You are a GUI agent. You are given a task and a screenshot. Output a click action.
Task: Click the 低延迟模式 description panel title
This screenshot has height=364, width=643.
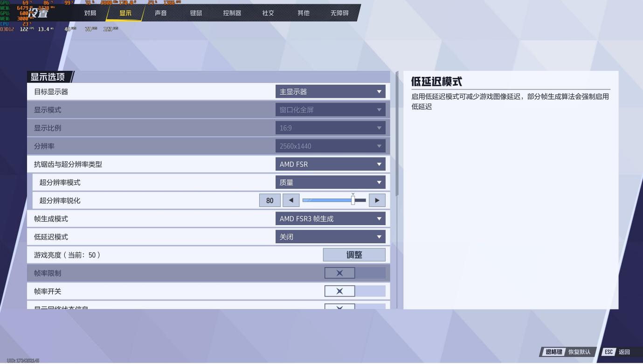pos(436,82)
